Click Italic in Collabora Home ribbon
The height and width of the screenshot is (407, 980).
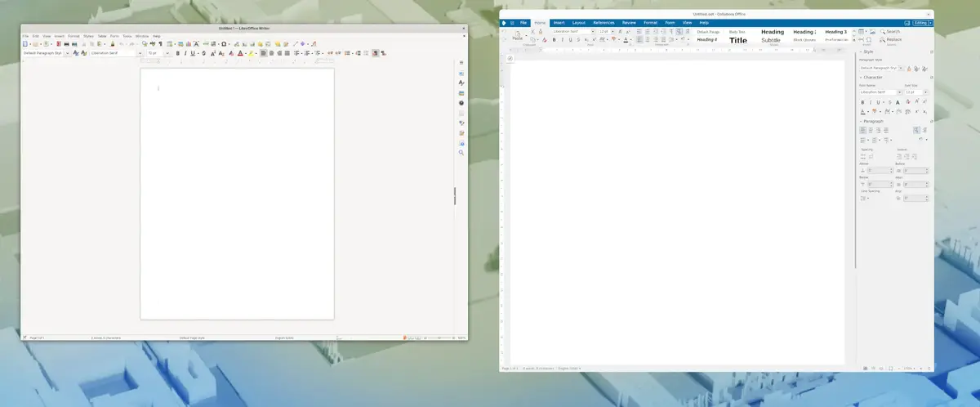click(563, 39)
